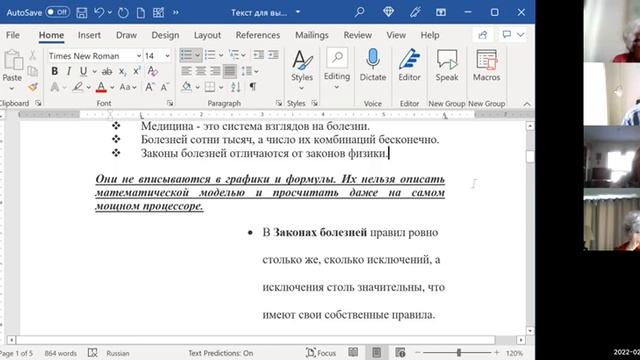Show paragraph marks with pilcrow
Image resolution: width=640 pixels, height=360 pixels.
coord(253,87)
